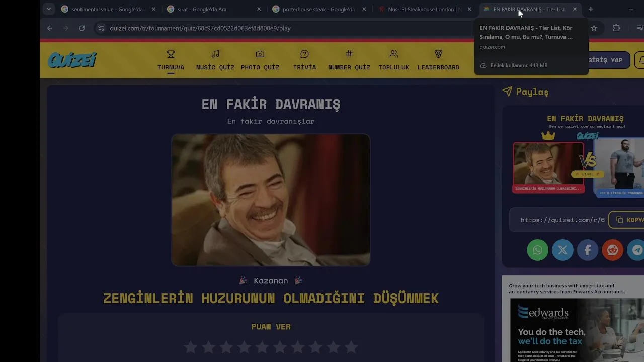Click the winner photo of laughing man

(x=271, y=200)
